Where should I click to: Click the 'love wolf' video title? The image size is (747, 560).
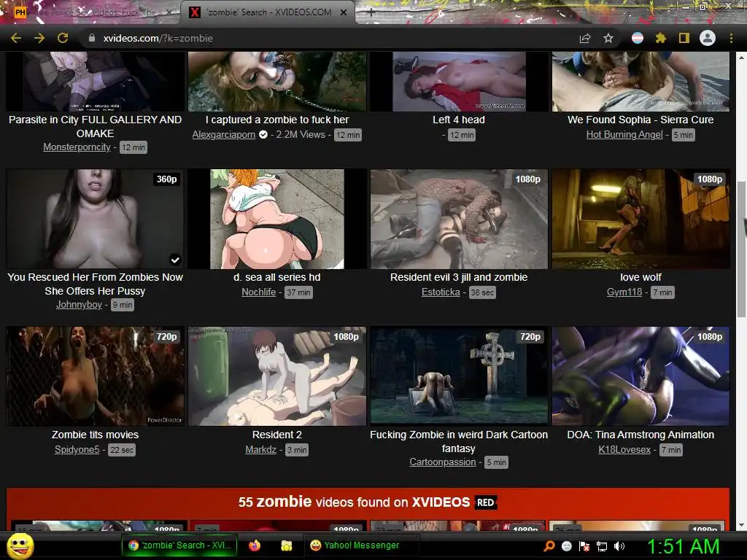[640, 277]
